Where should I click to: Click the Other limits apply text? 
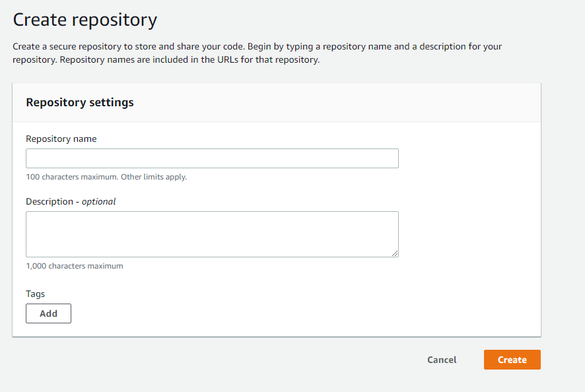pyautogui.click(x=156, y=177)
